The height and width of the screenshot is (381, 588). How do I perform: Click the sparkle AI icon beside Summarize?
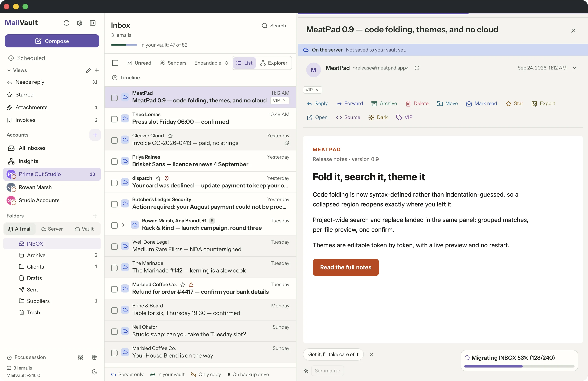pos(306,371)
